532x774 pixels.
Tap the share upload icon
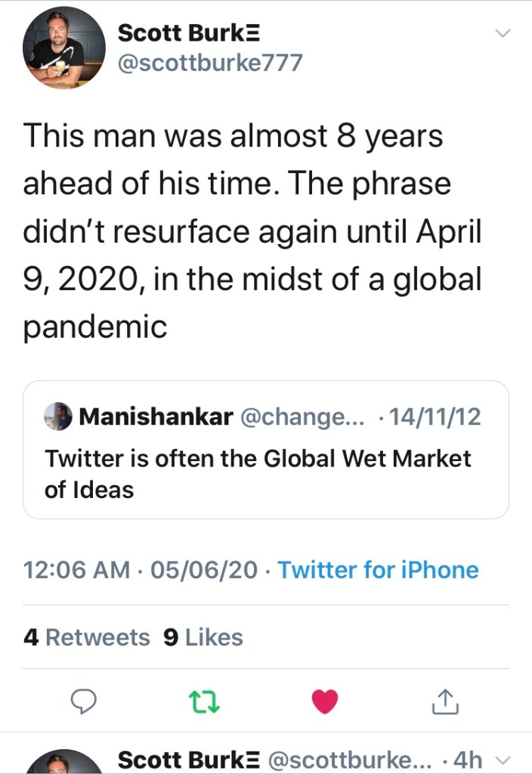point(444,703)
